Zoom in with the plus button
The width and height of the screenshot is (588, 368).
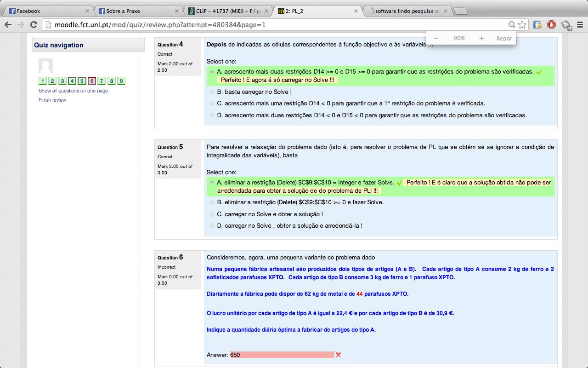pos(481,39)
